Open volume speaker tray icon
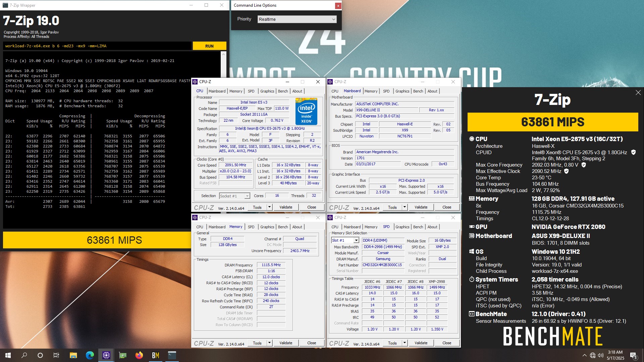This screenshot has height=362, width=644. [601, 355]
